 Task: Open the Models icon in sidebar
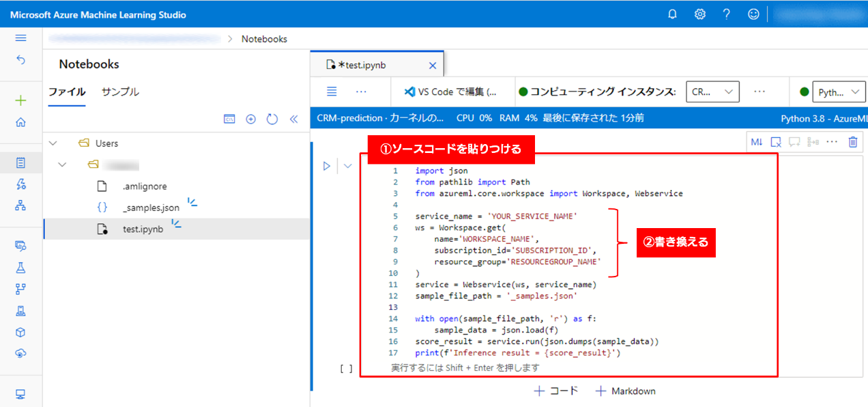click(x=20, y=311)
